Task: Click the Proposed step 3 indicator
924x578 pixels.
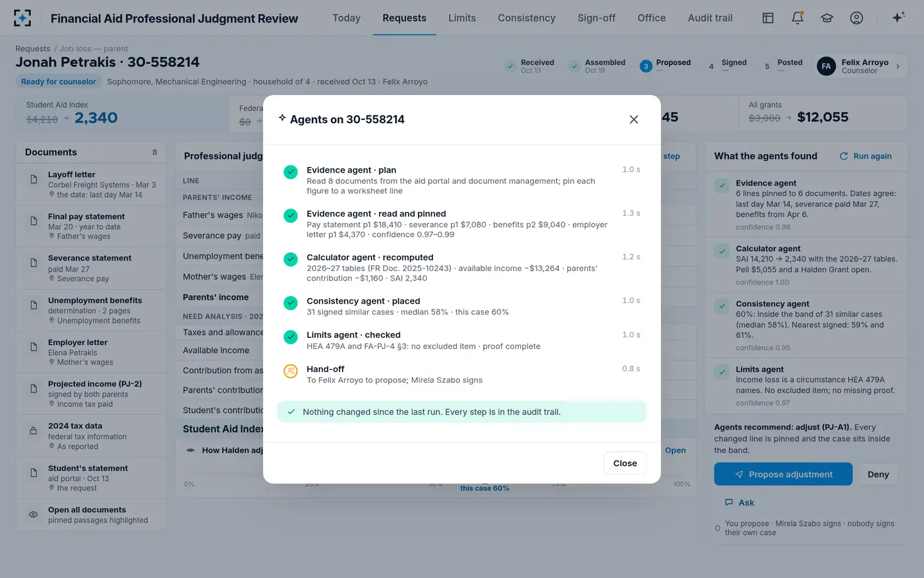Action: point(646,66)
